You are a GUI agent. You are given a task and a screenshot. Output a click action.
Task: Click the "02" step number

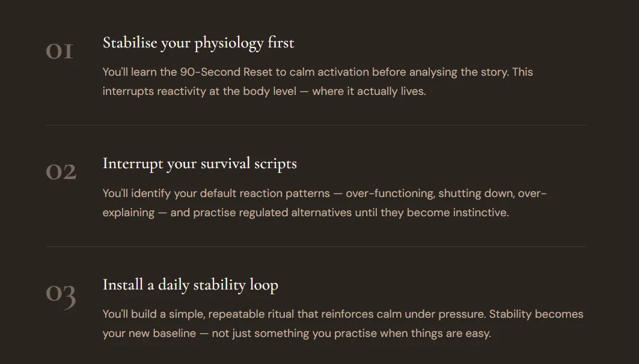(x=61, y=172)
